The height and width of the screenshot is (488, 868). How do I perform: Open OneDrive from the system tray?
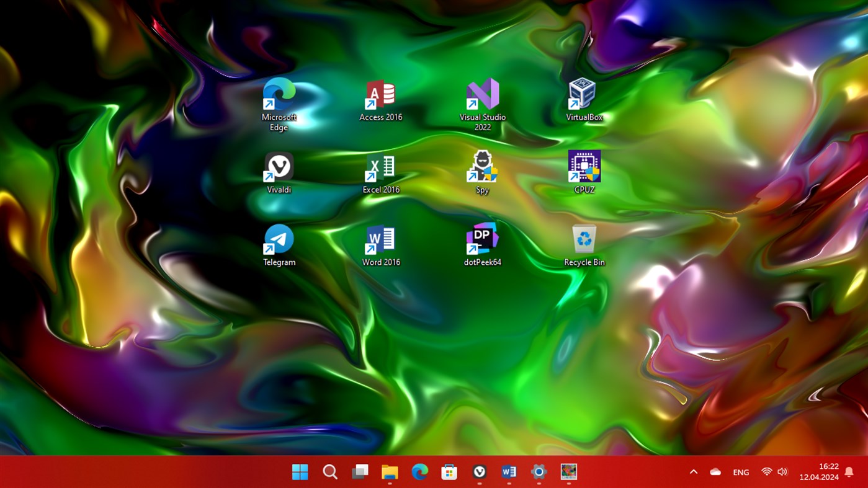(x=715, y=472)
